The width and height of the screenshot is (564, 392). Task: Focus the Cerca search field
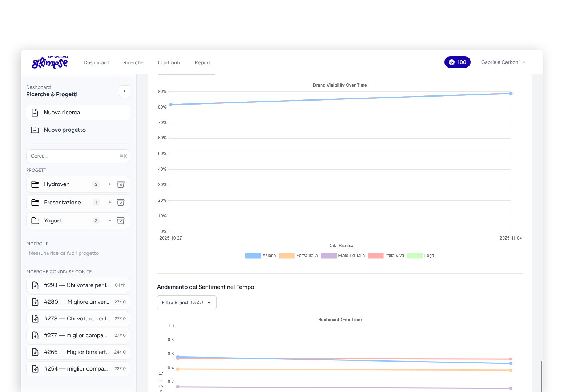tap(73, 156)
